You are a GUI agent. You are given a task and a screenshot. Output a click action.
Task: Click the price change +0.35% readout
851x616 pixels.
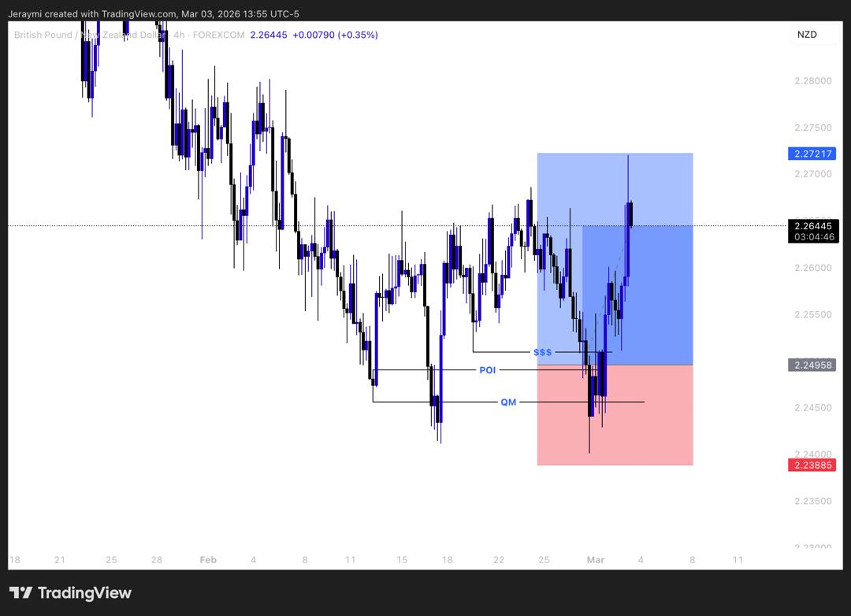click(356, 35)
